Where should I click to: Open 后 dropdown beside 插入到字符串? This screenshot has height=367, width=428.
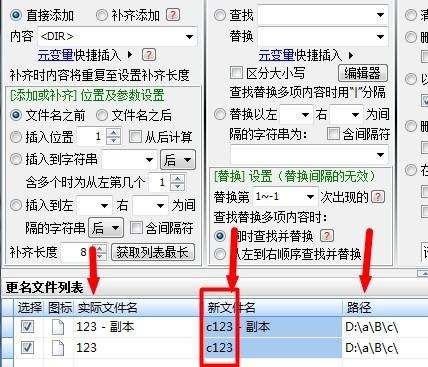(x=178, y=160)
